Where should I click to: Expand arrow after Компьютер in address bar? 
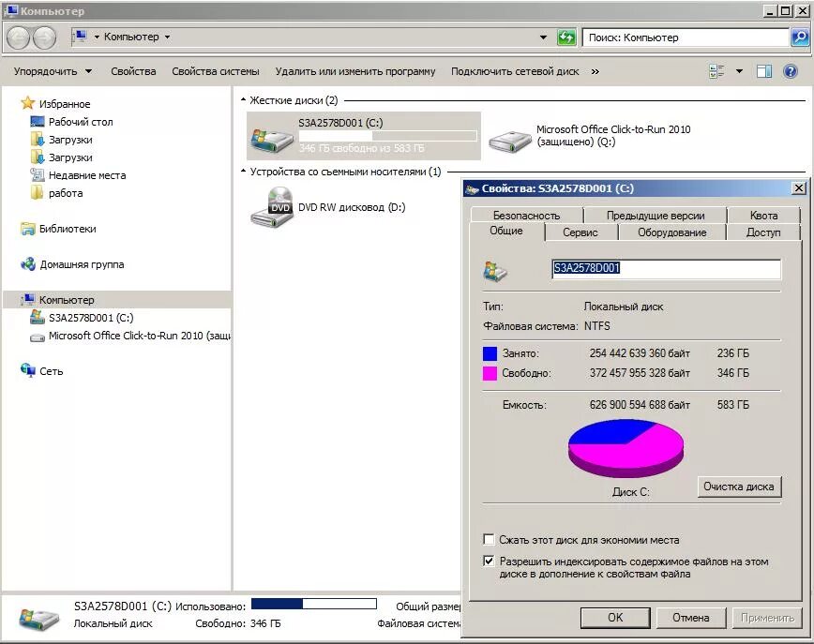[167, 37]
